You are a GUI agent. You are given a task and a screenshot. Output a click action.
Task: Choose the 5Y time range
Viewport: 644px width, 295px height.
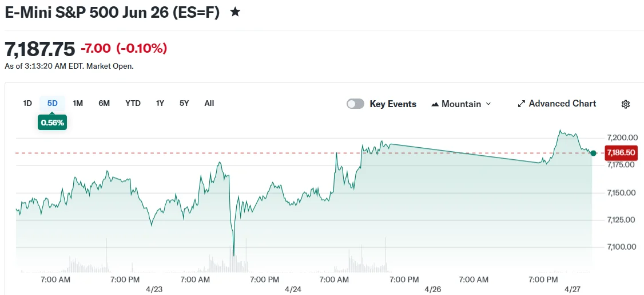point(184,103)
